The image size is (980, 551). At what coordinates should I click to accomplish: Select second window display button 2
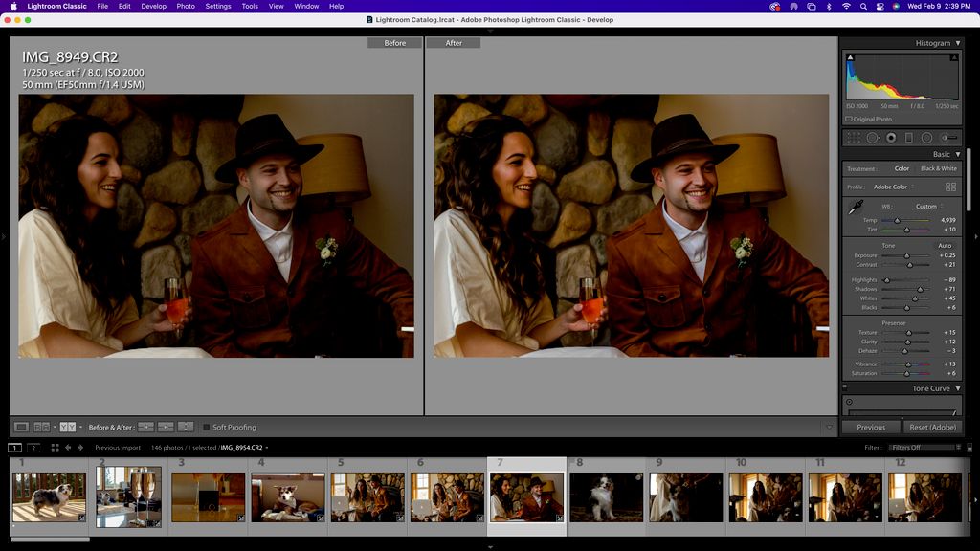[x=33, y=448]
